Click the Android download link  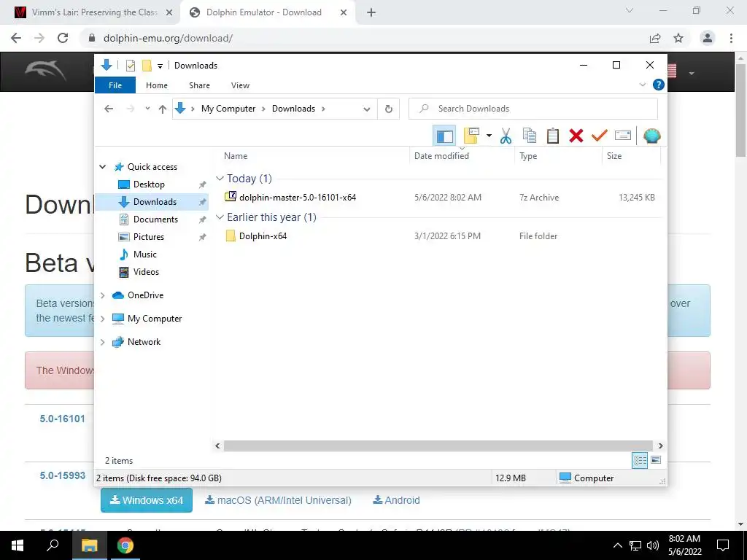coord(396,500)
